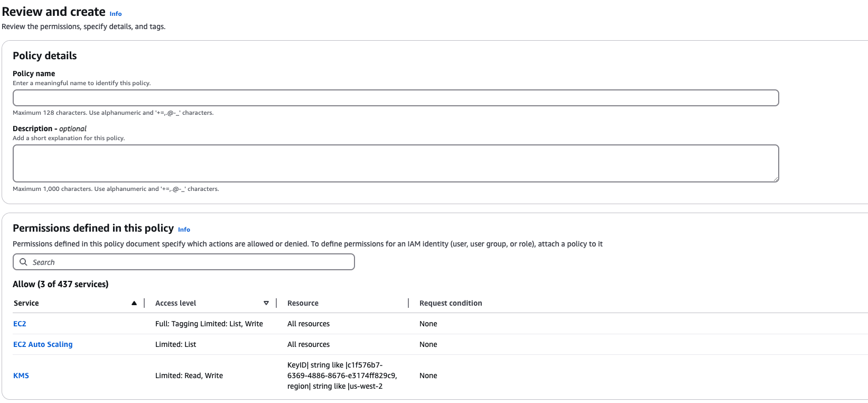The image size is (868, 403).
Task: Open the EC2 Auto Scaling service link
Action: click(43, 344)
